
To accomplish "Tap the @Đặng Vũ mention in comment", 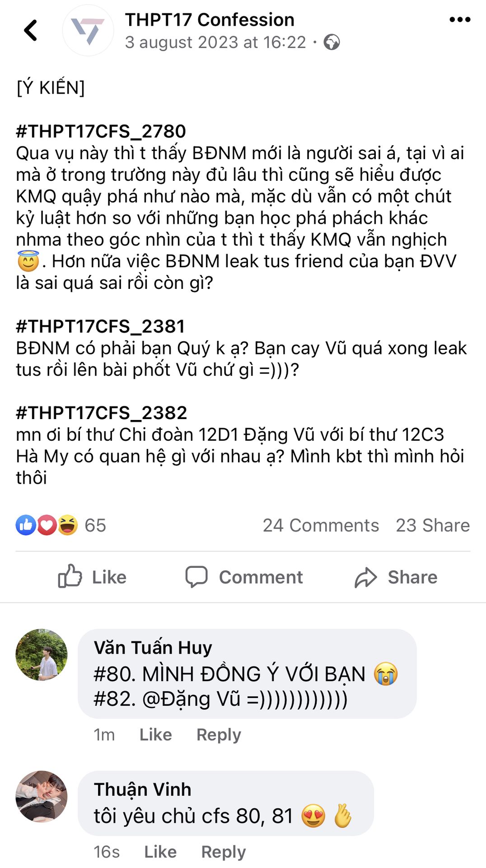I will [x=192, y=699].
